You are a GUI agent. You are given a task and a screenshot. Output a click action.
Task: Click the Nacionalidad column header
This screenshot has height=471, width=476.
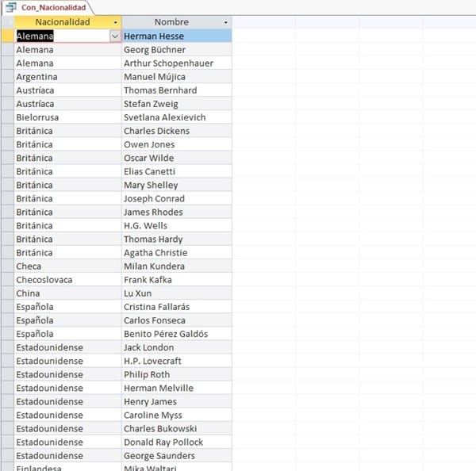point(67,22)
